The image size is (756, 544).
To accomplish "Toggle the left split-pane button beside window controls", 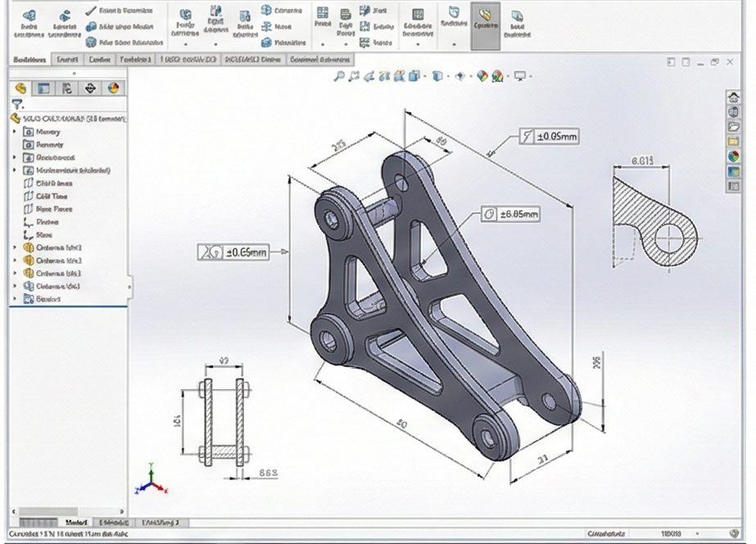I will tap(671, 61).
